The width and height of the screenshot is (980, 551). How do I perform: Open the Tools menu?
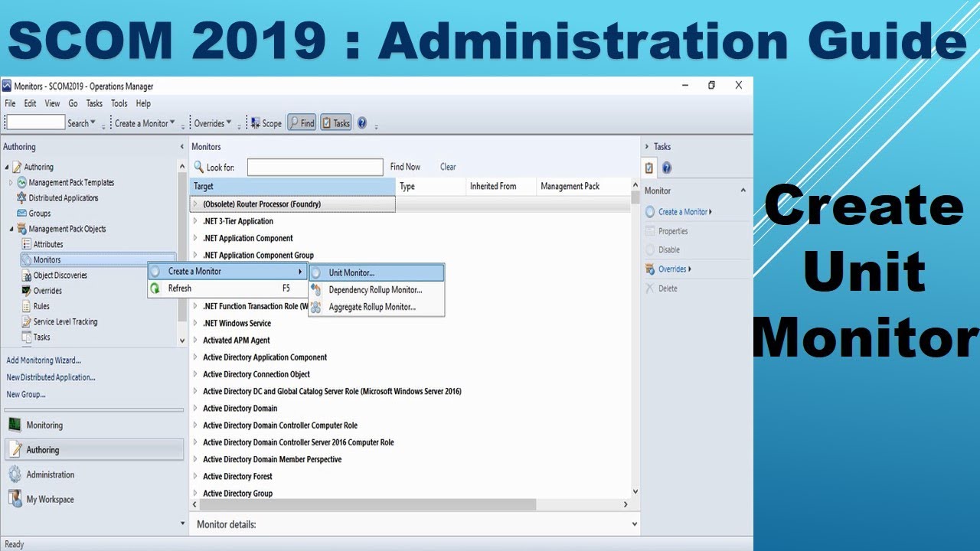click(119, 103)
